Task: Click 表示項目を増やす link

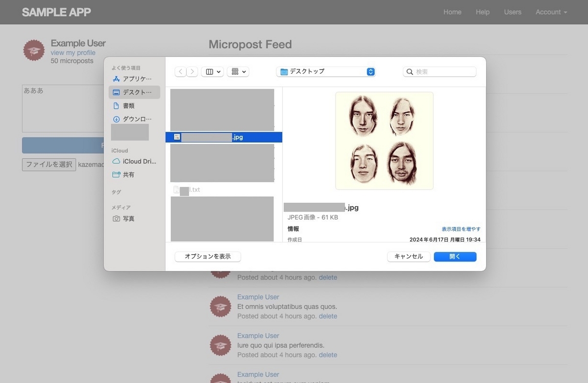Action: click(x=461, y=229)
